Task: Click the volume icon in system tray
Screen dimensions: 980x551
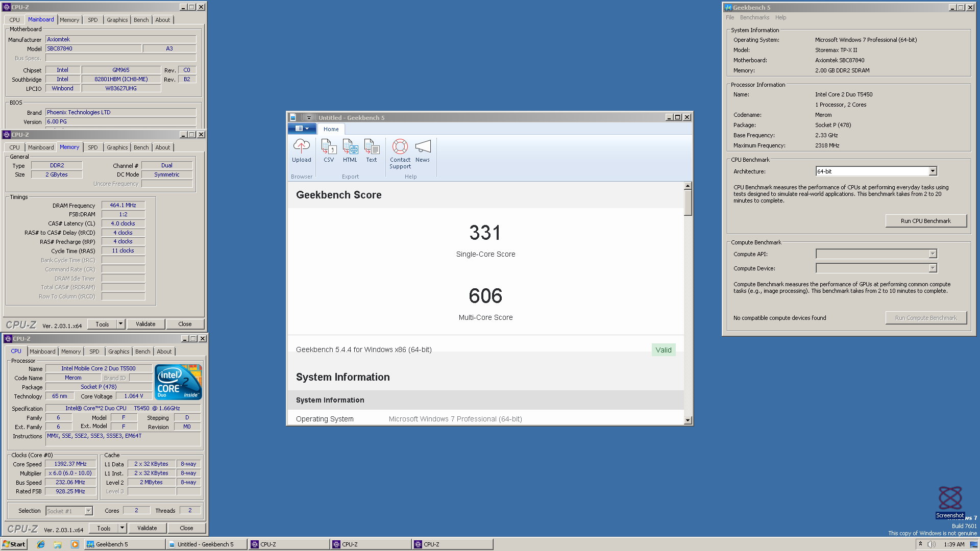Action: (931, 544)
